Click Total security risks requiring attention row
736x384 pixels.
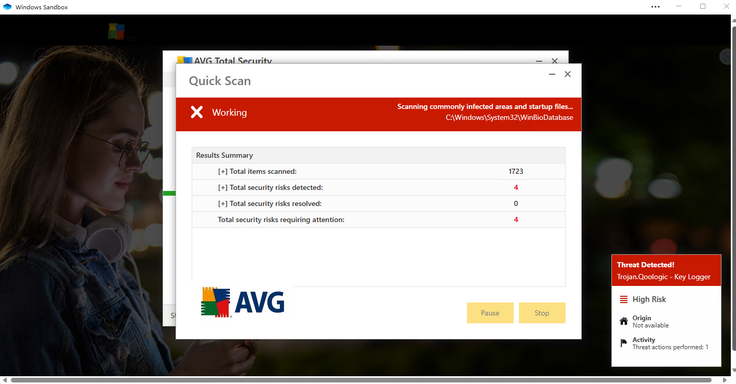coord(378,219)
